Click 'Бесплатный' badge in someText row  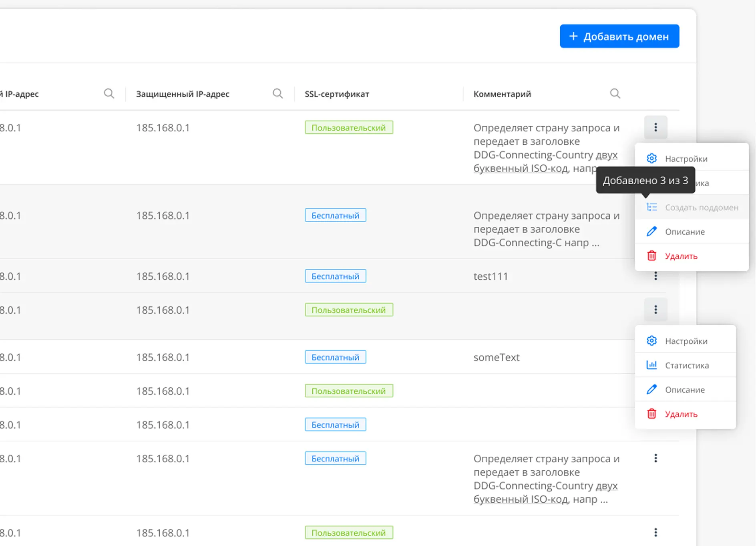335,357
